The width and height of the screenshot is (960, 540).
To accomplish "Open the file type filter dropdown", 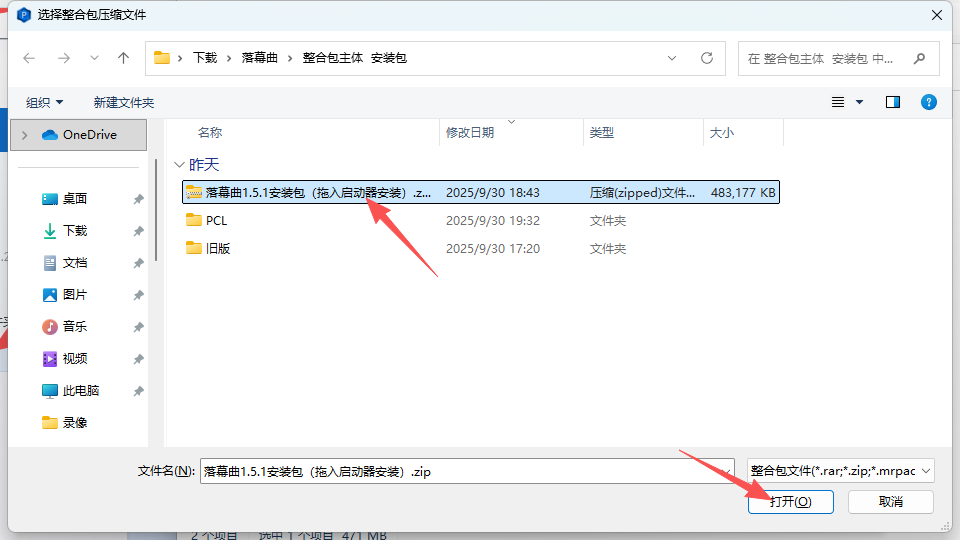I will click(840, 470).
